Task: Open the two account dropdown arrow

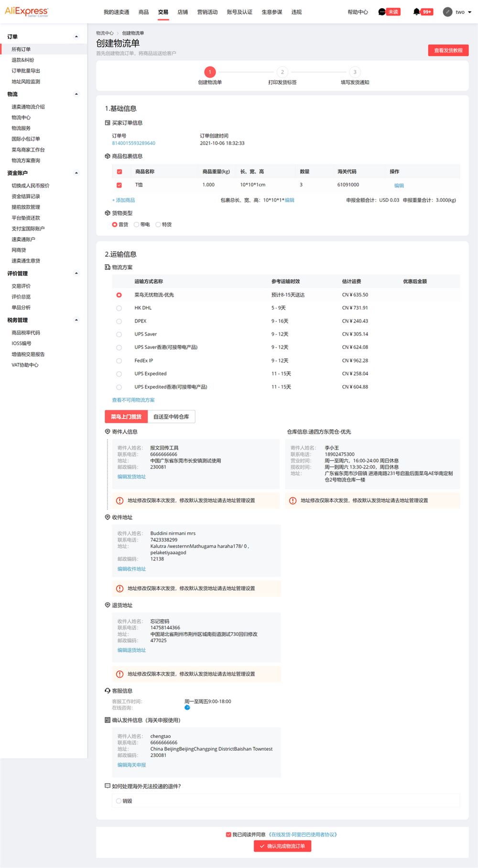Action: (x=469, y=12)
